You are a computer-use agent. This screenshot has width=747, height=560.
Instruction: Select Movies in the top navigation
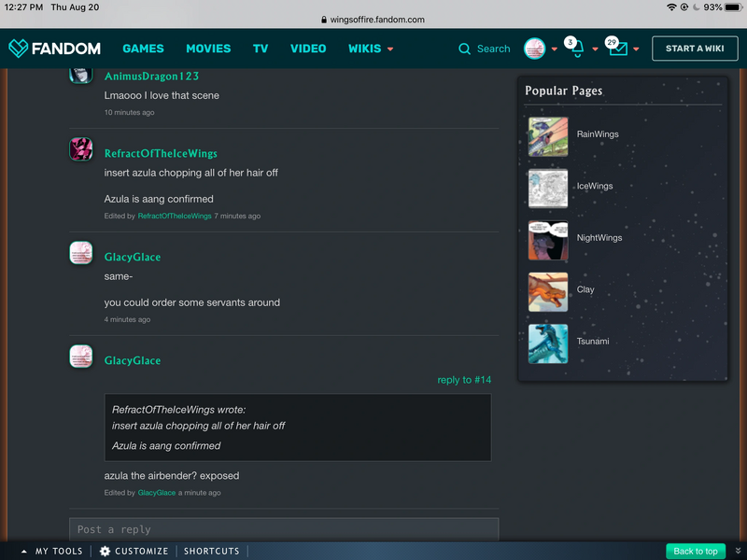(208, 49)
